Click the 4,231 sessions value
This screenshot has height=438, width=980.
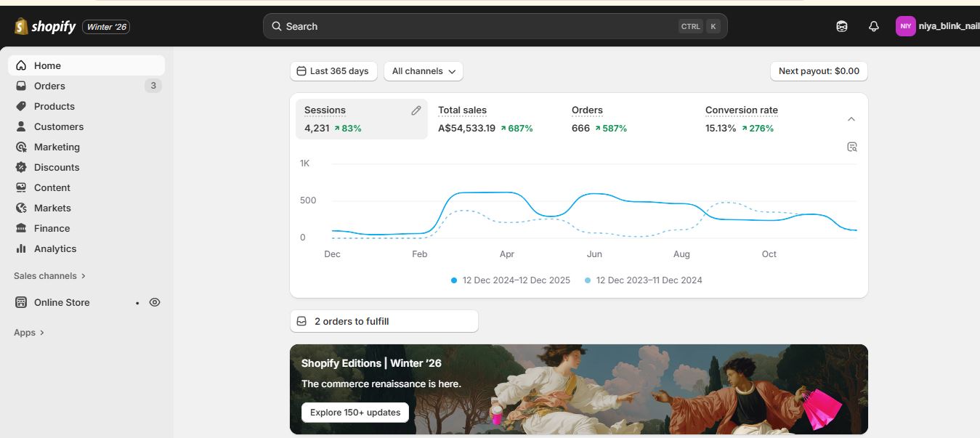pos(317,129)
